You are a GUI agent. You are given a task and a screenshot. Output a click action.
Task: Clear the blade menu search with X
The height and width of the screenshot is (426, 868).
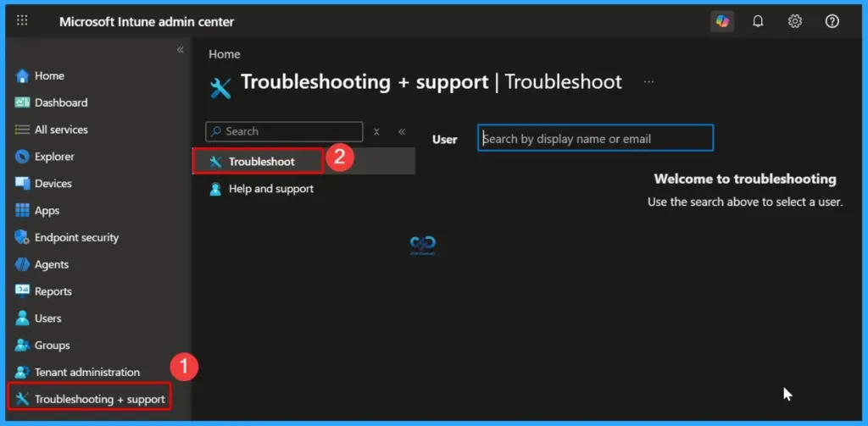coord(376,131)
